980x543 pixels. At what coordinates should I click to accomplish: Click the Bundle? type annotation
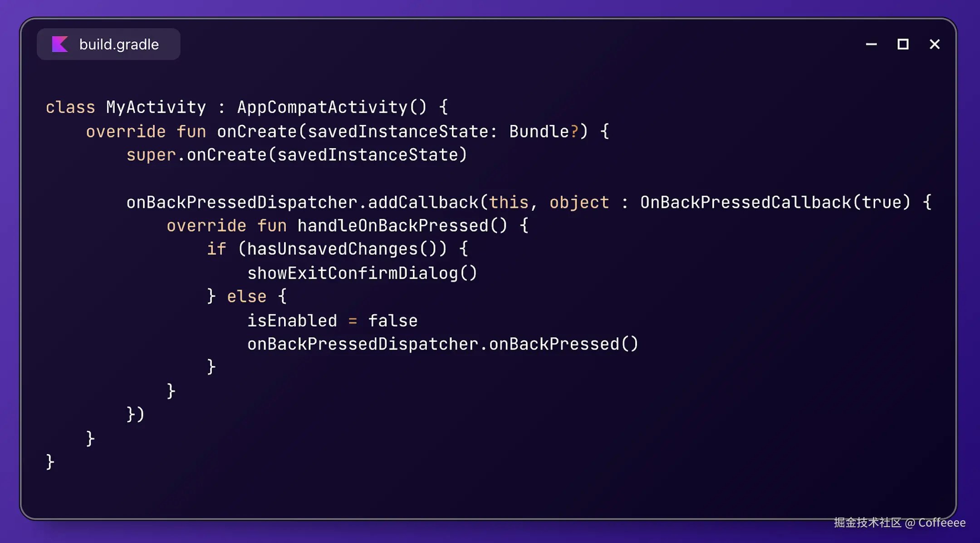click(544, 132)
